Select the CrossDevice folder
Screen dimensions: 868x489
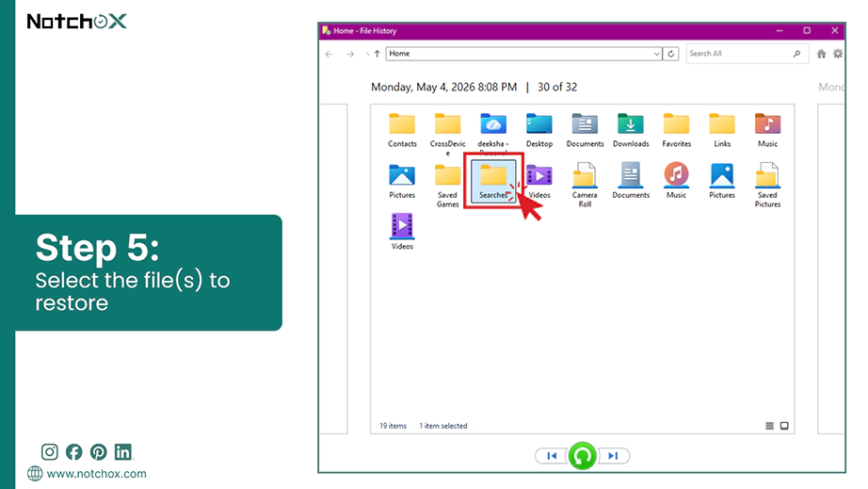click(447, 134)
